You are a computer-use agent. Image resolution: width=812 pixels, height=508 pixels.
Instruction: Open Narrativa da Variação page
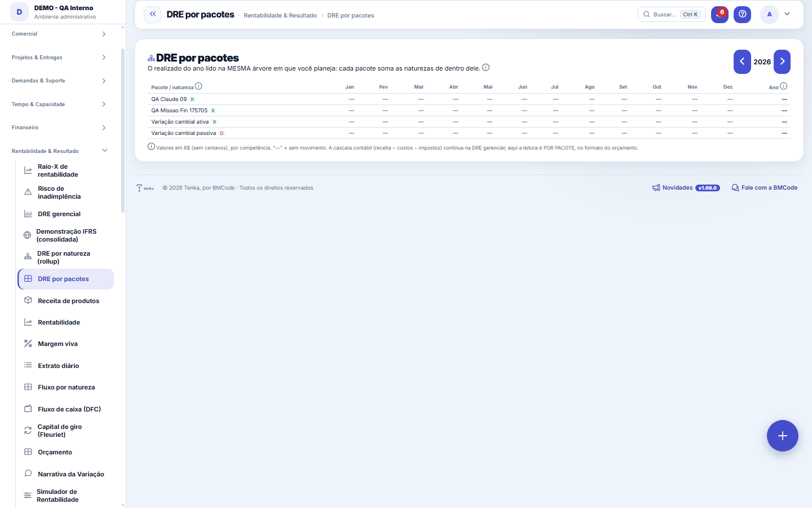(65, 474)
